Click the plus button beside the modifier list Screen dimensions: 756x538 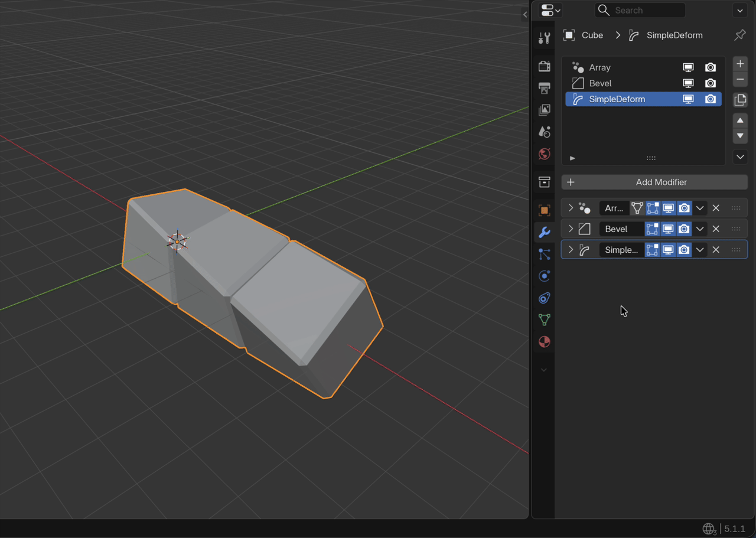tap(740, 64)
